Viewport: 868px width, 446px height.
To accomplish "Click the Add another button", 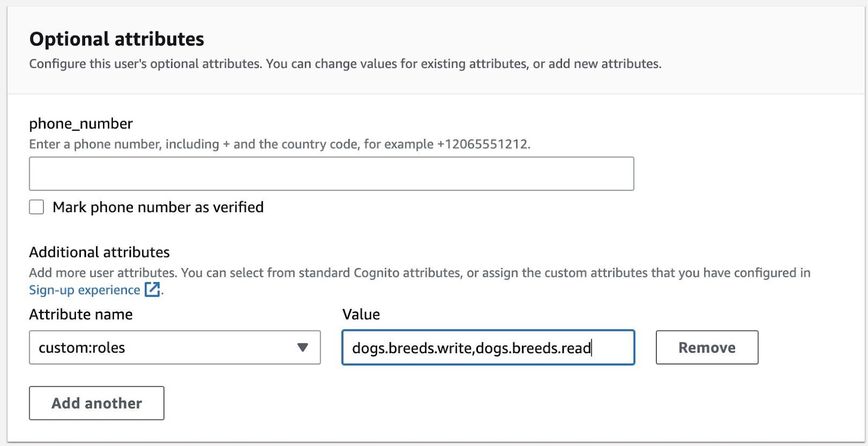I will pyautogui.click(x=97, y=403).
